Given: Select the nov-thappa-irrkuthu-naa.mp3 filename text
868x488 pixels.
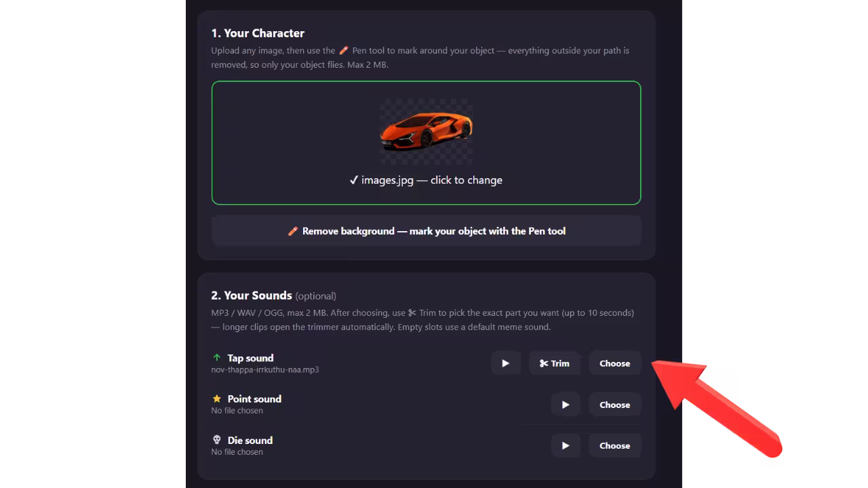Looking at the screenshot, I should (x=265, y=370).
